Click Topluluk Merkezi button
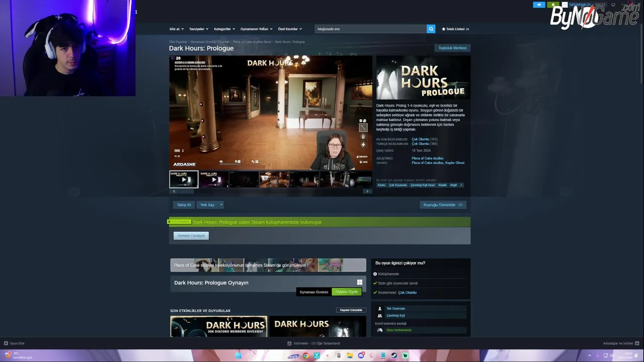 (452, 48)
